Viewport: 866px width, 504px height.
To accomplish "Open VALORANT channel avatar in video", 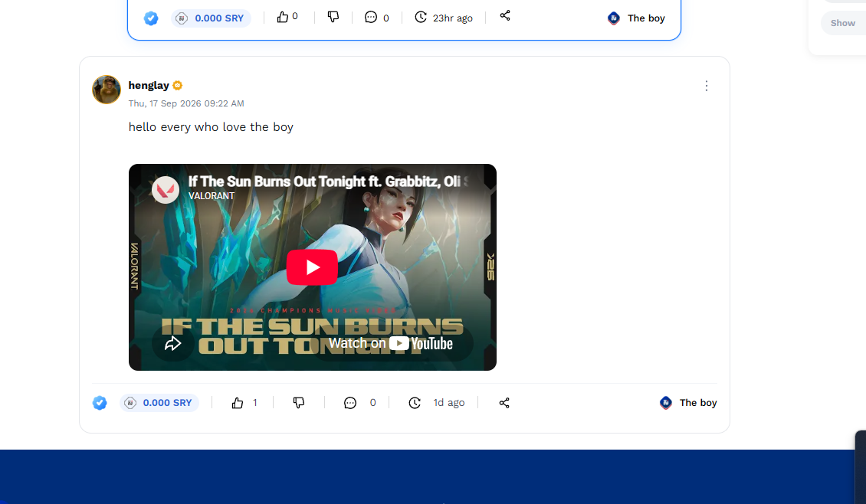I will [x=165, y=189].
